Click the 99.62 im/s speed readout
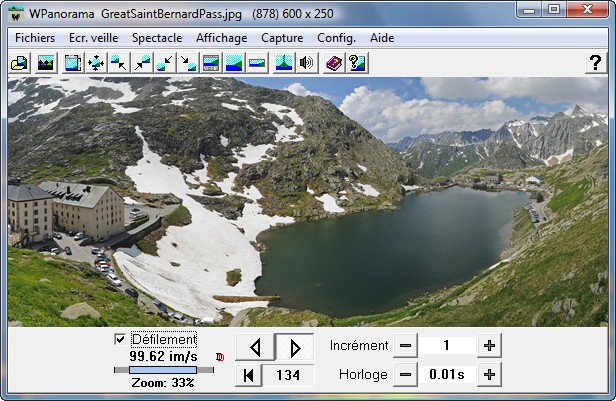The height and width of the screenshot is (401, 616). 163,357
